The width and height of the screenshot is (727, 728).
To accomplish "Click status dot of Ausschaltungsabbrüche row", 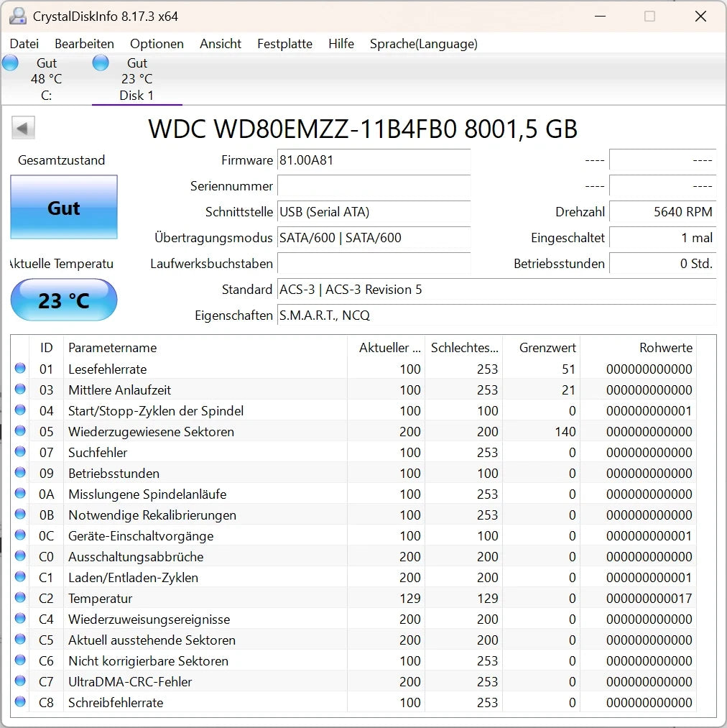I will [20, 556].
